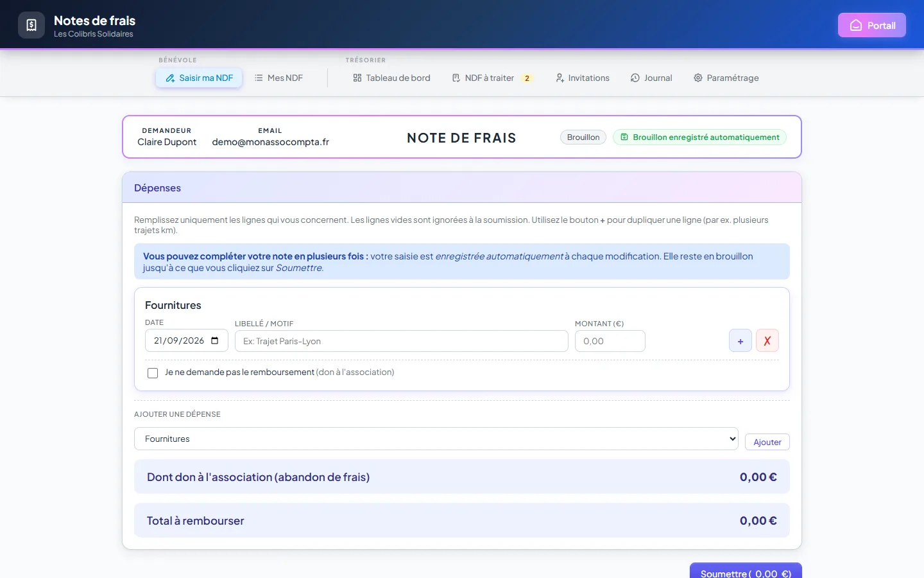Go to Tableau de bord
Image resolution: width=924 pixels, height=578 pixels.
coord(391,78)
